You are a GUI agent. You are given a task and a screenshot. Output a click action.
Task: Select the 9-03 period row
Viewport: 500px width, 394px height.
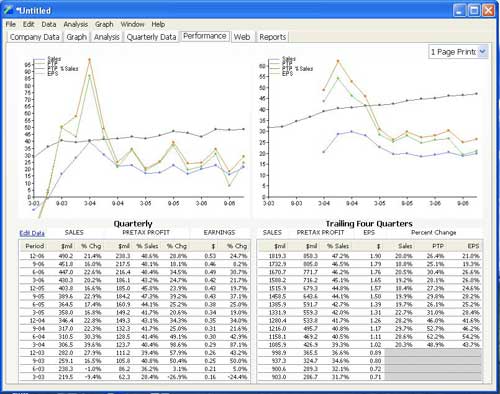tap(135, 361)
